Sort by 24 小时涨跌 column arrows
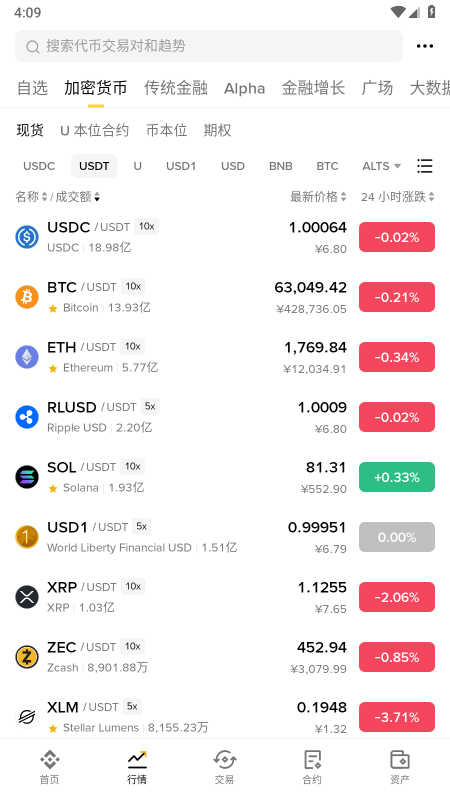The height and width of the screenshot is (800, 450). tap(432, 196)
